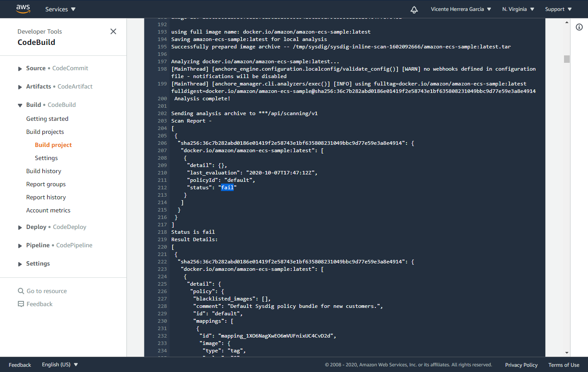Open the Feedback link in sidebar
588x372 pixels.
click(x=39, y=304)
